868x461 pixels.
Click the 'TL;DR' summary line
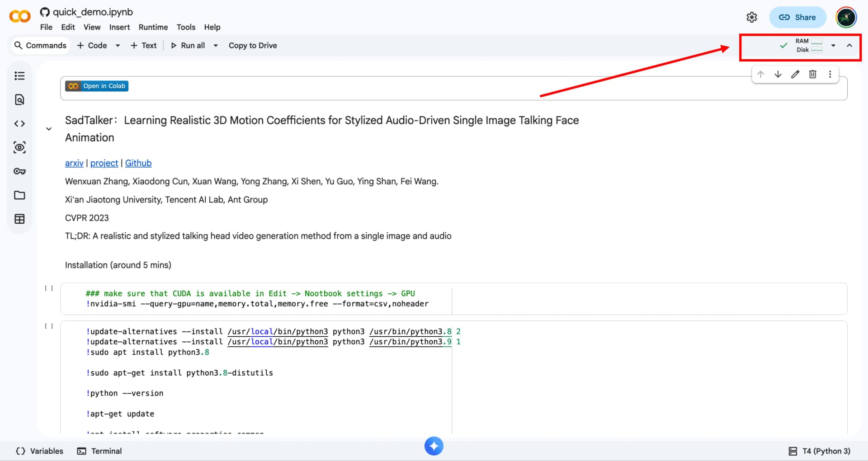[258, 236]
